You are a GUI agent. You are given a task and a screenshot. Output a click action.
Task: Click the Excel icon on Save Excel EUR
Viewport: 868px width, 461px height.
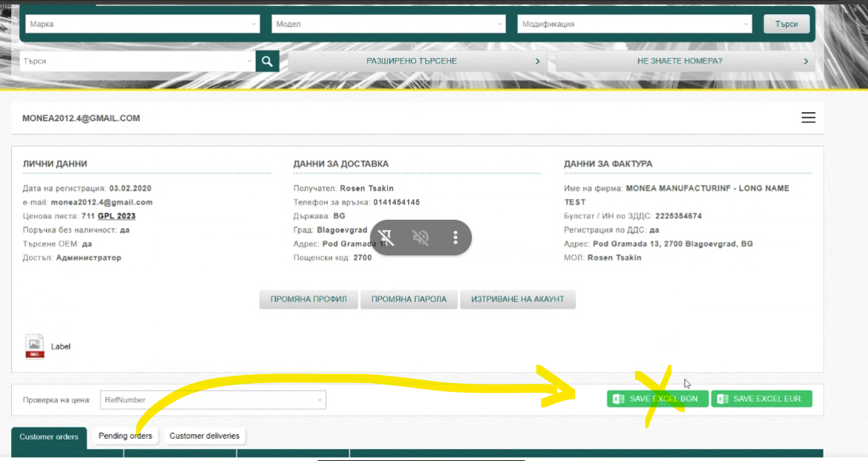tap(722, 399)
